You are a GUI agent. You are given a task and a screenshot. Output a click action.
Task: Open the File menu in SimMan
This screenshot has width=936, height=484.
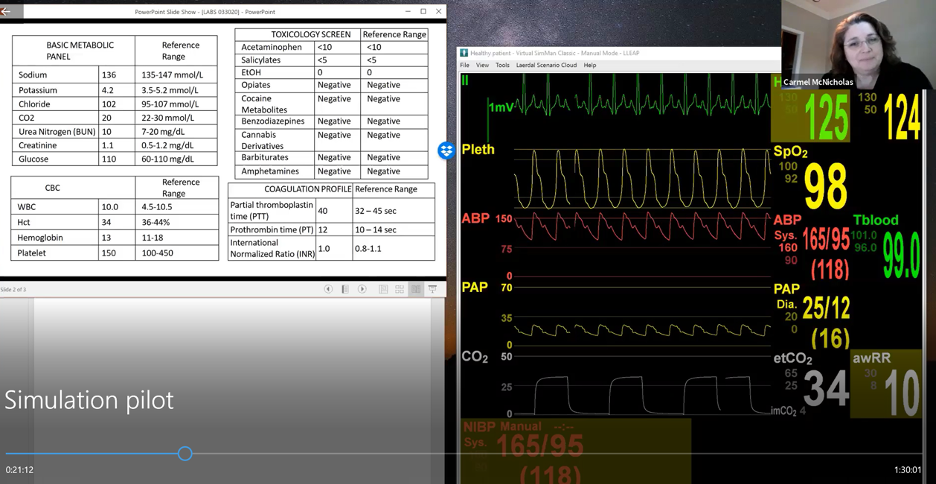(x=465, y=65)
